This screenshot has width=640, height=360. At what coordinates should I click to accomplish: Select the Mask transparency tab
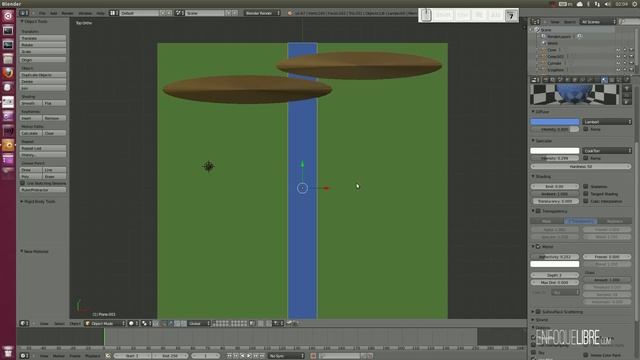click(x=547, y=221)
